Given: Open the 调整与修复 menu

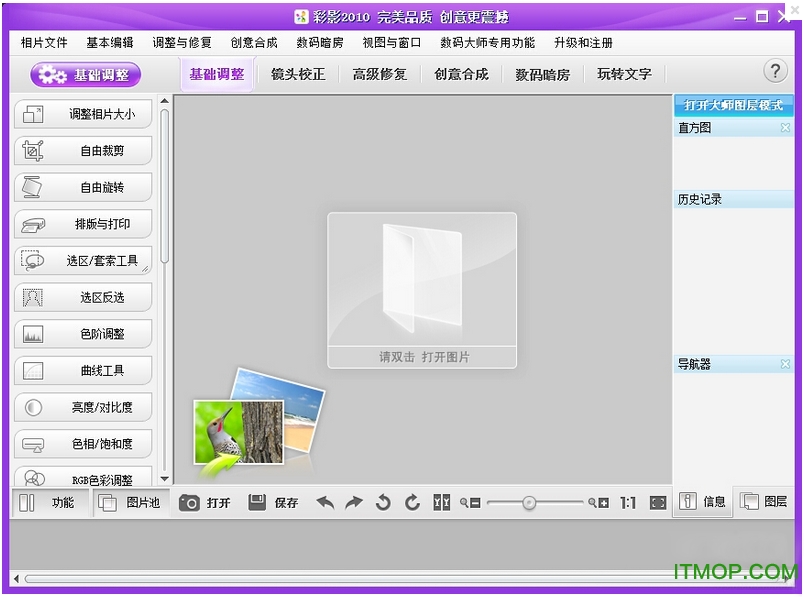Looking at the screenshot, I should 182,43.
